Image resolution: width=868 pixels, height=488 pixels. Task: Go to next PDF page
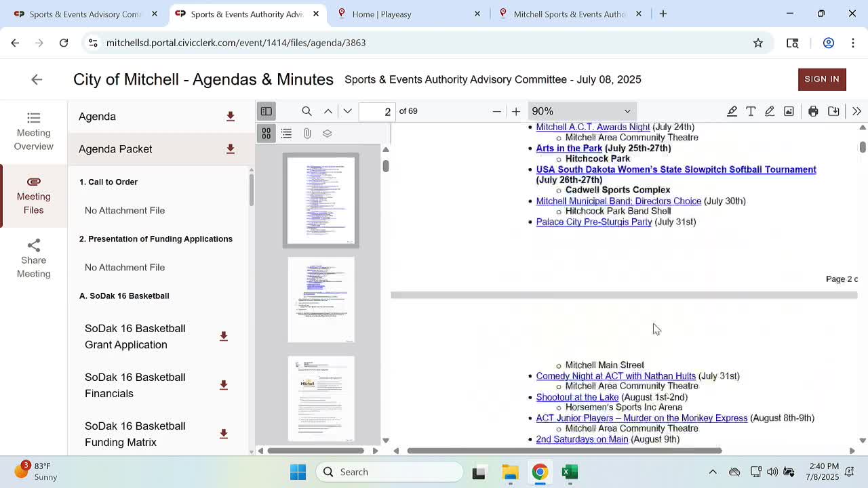click(347, 111)
